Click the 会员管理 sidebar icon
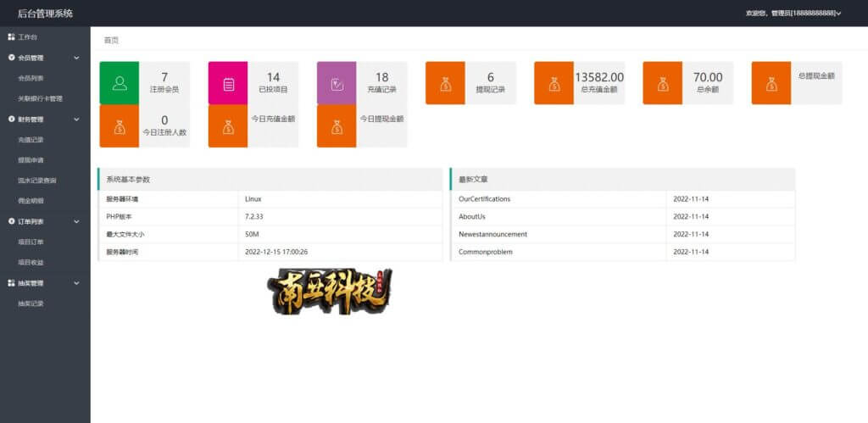 12,58
